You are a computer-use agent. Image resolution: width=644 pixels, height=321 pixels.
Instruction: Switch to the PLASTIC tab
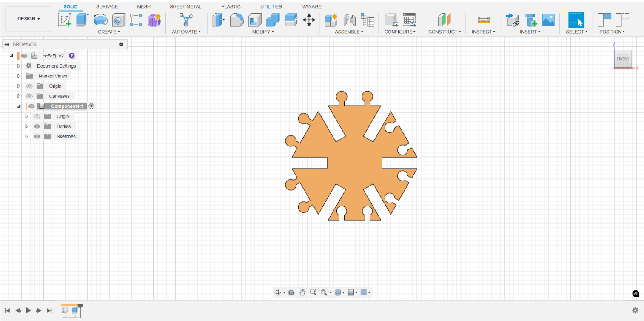[x=231, y=6]
